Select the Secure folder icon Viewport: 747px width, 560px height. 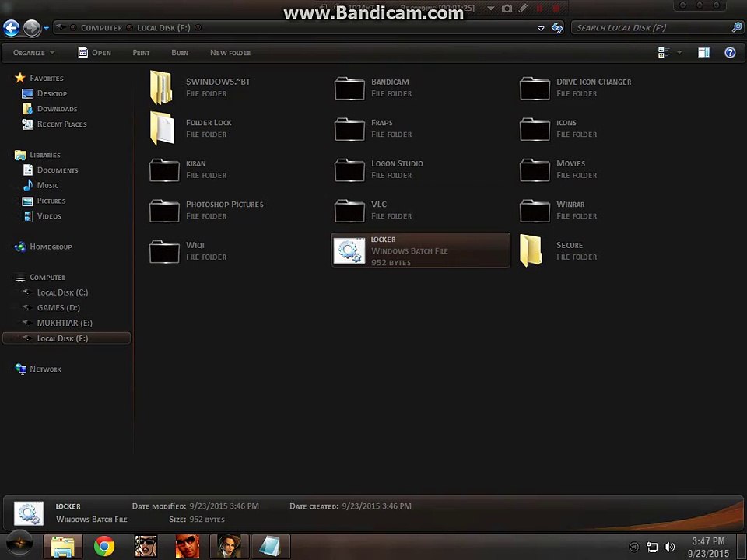531,250
